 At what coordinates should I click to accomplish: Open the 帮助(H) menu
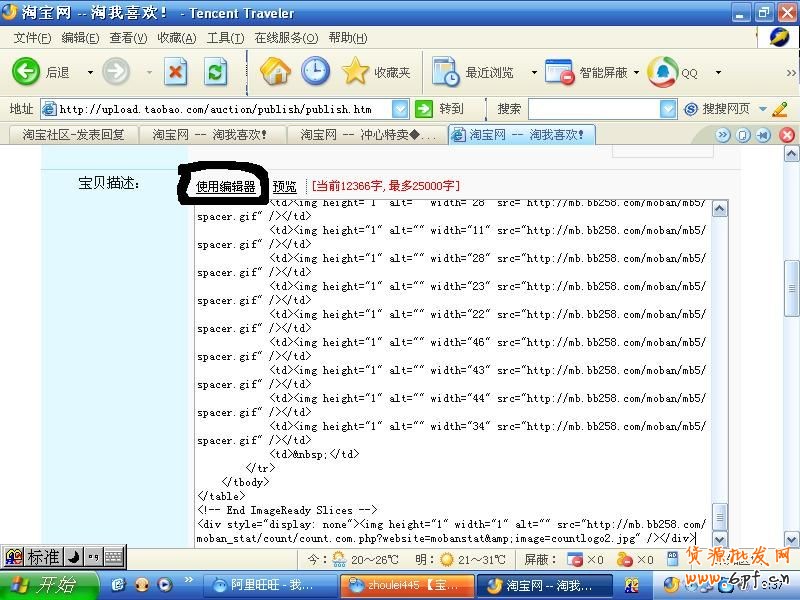(x=348, y=38)
